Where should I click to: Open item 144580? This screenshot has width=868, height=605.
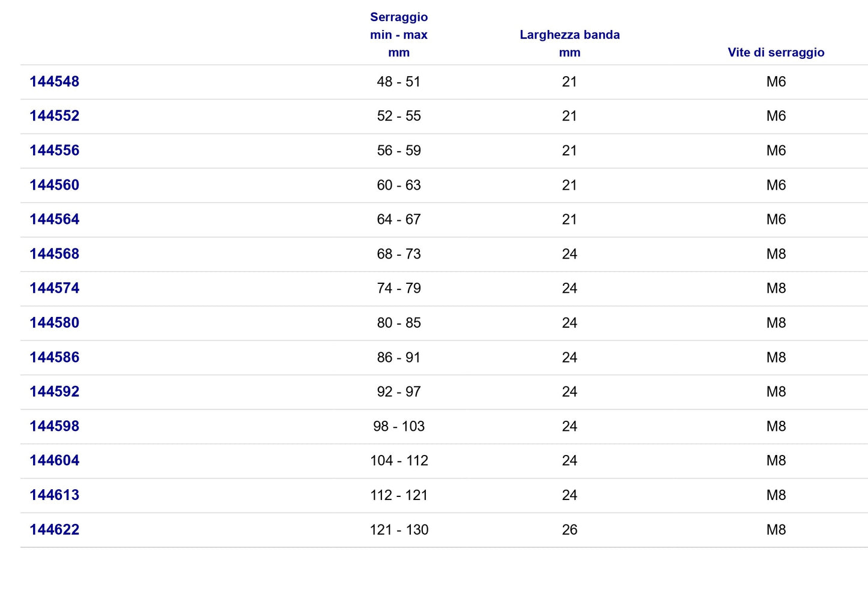pyautogui.click(x=54, y=323)
